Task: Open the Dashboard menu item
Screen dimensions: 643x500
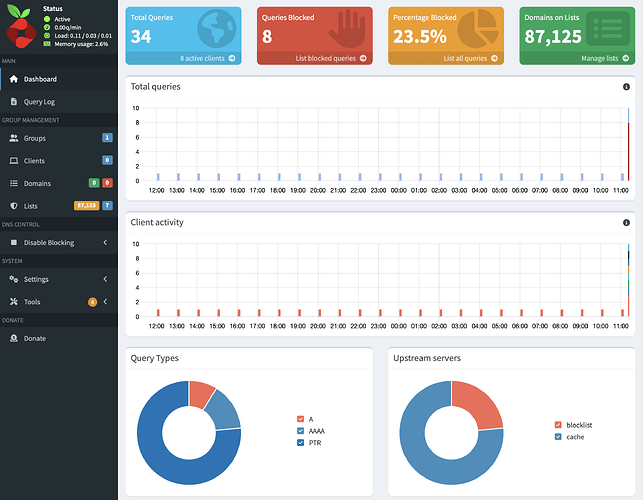Action: [x=40, y=79]
